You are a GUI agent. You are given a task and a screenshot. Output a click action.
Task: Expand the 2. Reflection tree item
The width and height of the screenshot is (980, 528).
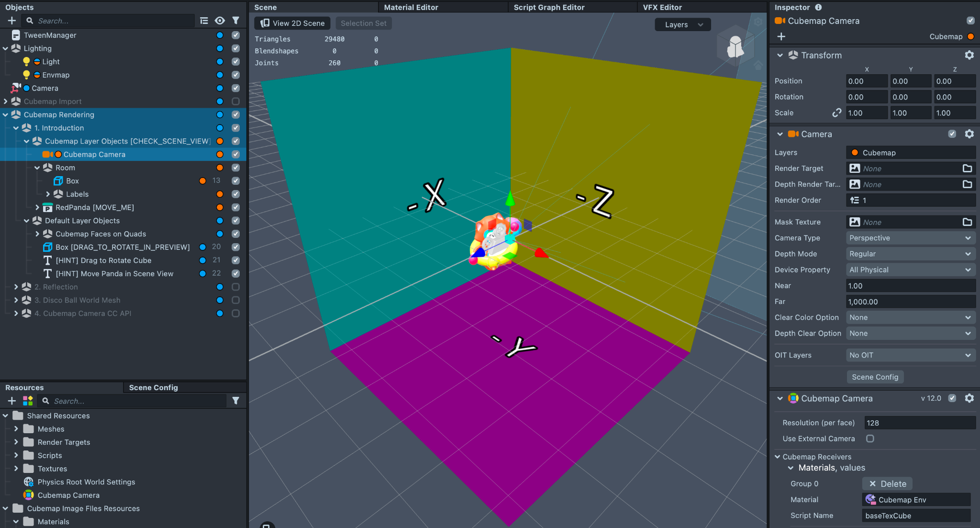click(x=16, y=287)
